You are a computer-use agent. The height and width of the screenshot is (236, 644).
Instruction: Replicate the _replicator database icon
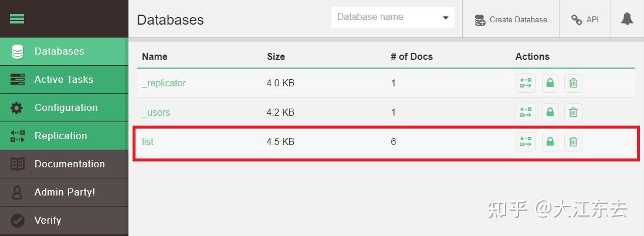(x=526, y=83)
